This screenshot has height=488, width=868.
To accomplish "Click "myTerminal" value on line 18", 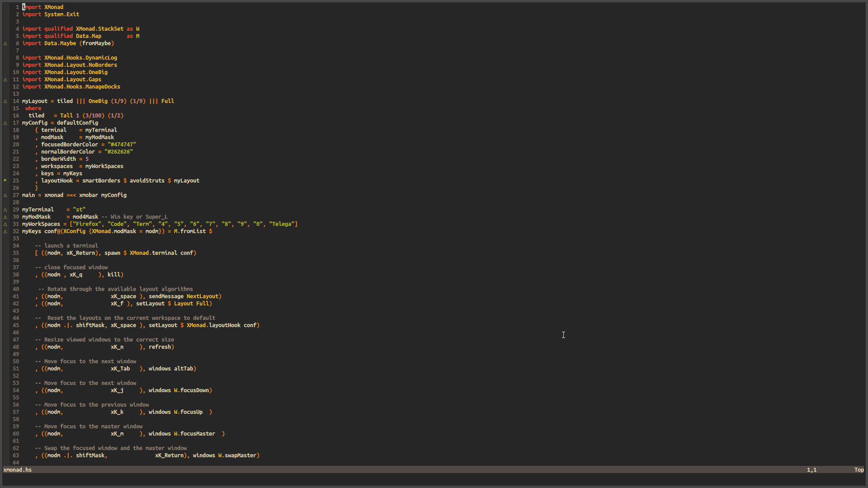I will coord(101,130).
